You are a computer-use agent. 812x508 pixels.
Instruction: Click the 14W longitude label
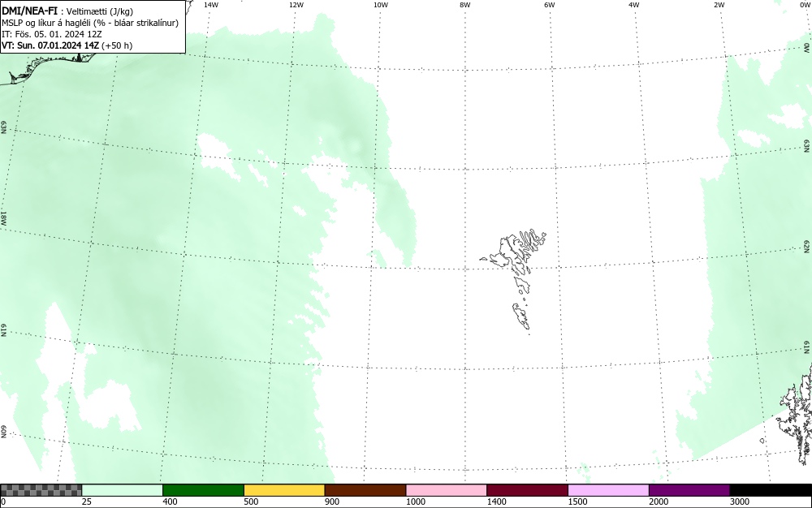coord(211,5)
